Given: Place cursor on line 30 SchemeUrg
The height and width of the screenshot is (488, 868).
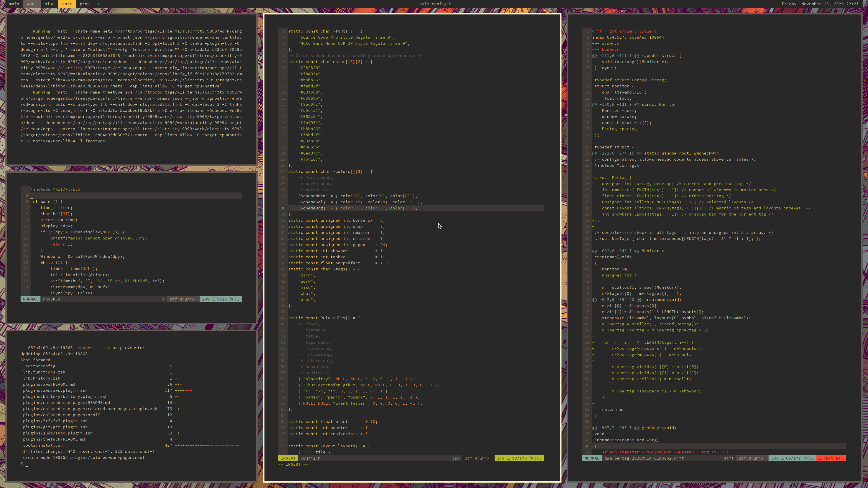Looking at the screenshot, I should (x=312, y=208).
